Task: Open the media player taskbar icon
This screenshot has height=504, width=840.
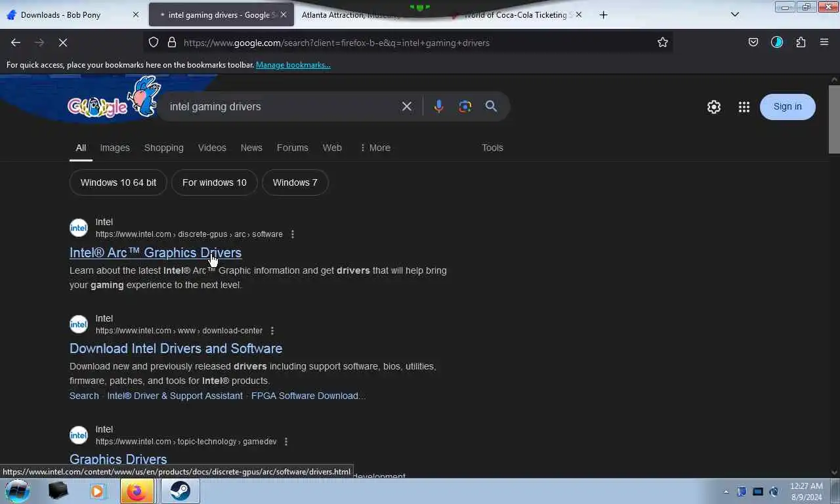Action: click(x=97, y=491)
